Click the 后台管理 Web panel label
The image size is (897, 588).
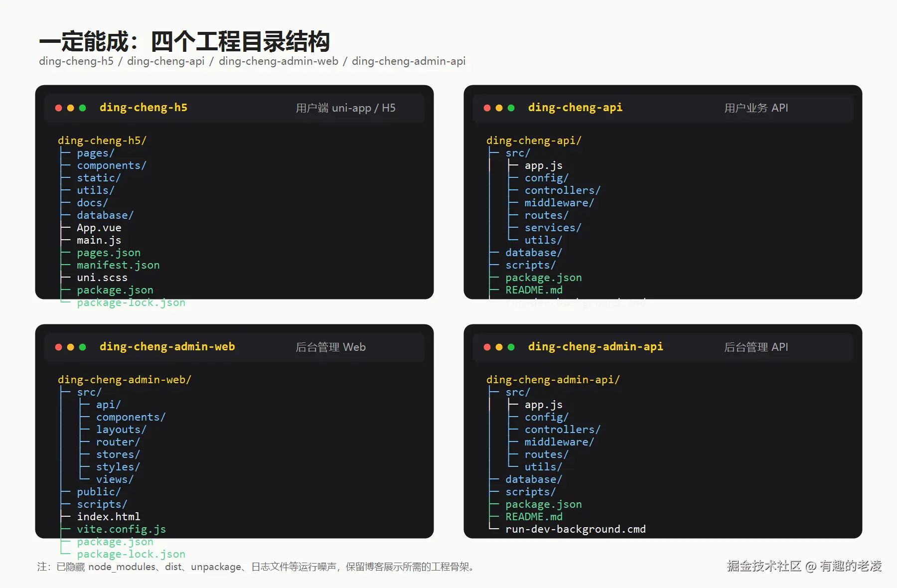(331, 347)
